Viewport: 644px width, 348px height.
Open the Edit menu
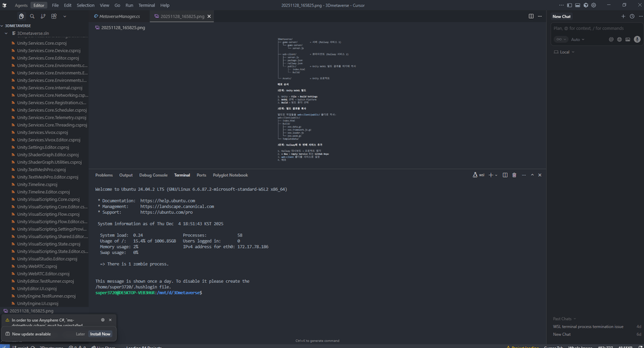pyautogui.click(x=68, y=5)
